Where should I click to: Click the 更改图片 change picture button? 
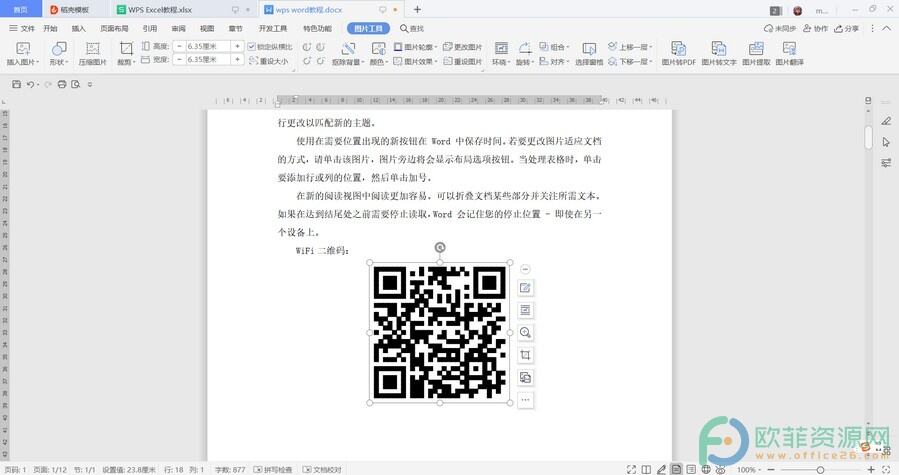[463, 46]
